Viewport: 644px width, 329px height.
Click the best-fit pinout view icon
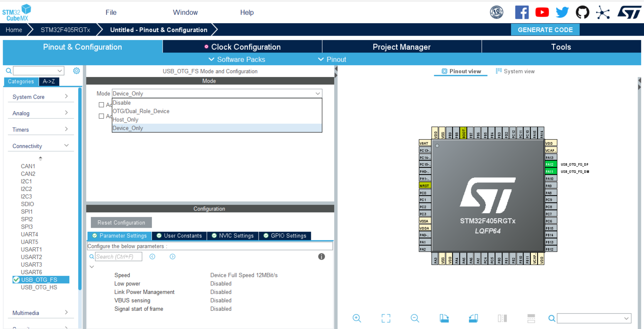click(386, 318)
